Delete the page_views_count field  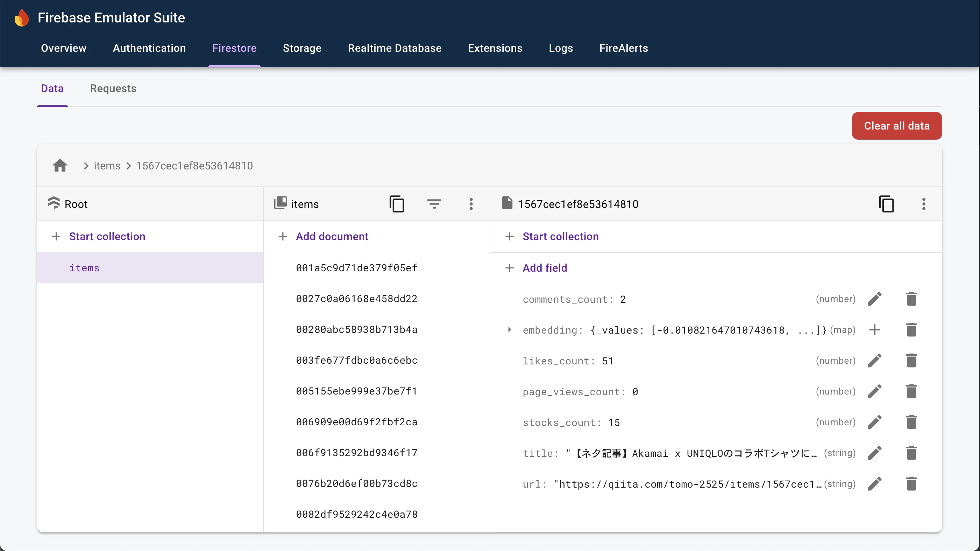click(911, 391)
